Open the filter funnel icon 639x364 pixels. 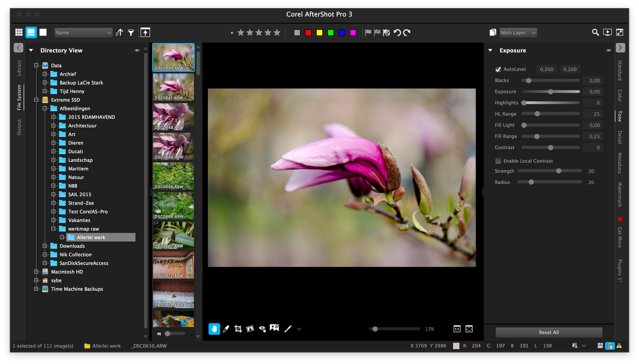pos(131,32)
